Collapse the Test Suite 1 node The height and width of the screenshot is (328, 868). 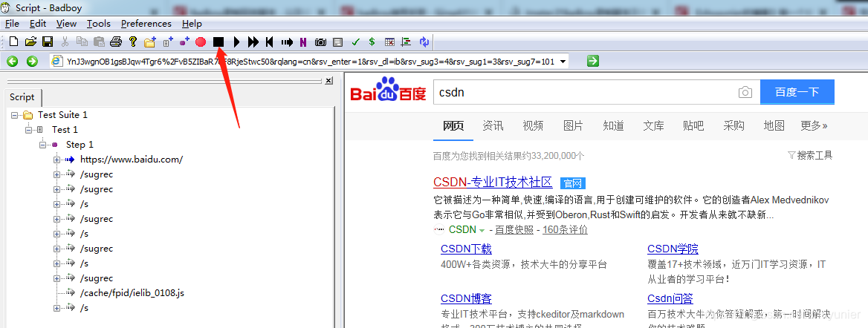click(x=14, y=115)
